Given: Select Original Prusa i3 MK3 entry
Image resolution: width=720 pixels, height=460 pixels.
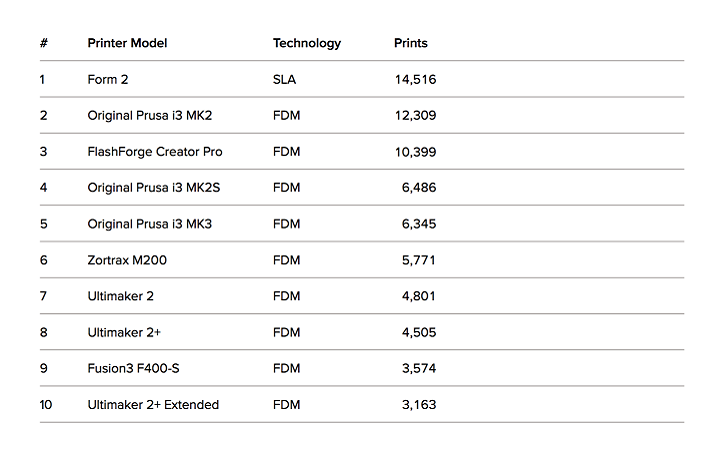Looking at the screenshot, I should coord(150,224).
